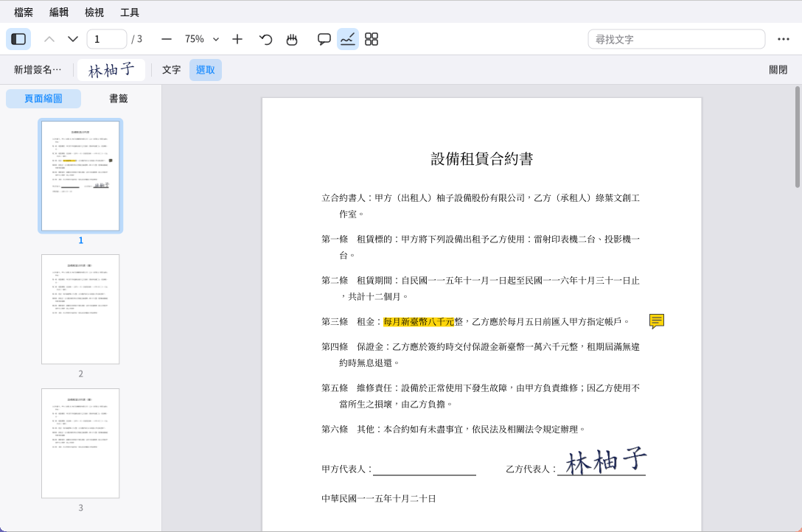Switch to the 書籤 tab
The height and width of the screenshot is (532, 802).
118,99
